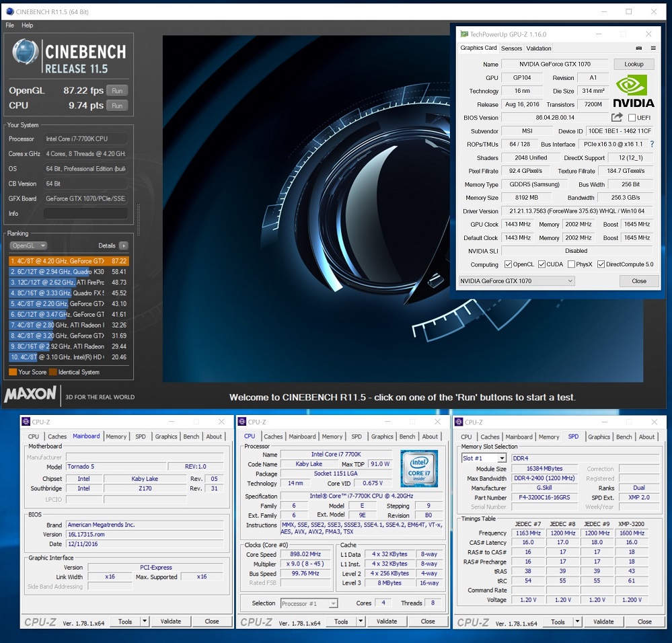This screenshot has height=643, width=672.
Task: Enable the PhysX checkbox
Action: pyautogui.click(x=571, y=264)
